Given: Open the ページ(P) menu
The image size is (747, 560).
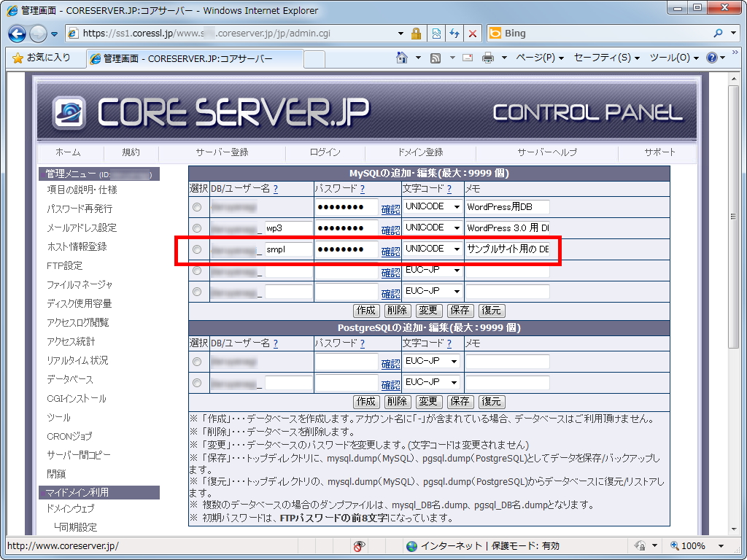Looking at the screenshot, I should click(x=540, y=58).
